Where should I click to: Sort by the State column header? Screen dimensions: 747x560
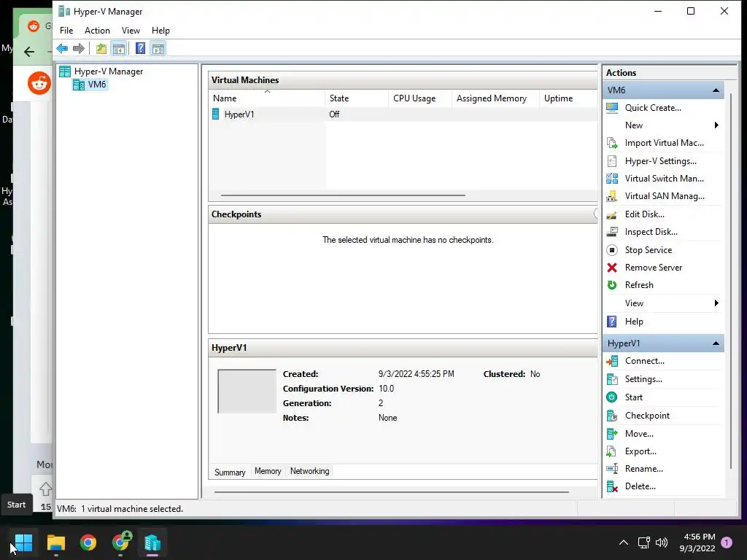pos(357,98)
